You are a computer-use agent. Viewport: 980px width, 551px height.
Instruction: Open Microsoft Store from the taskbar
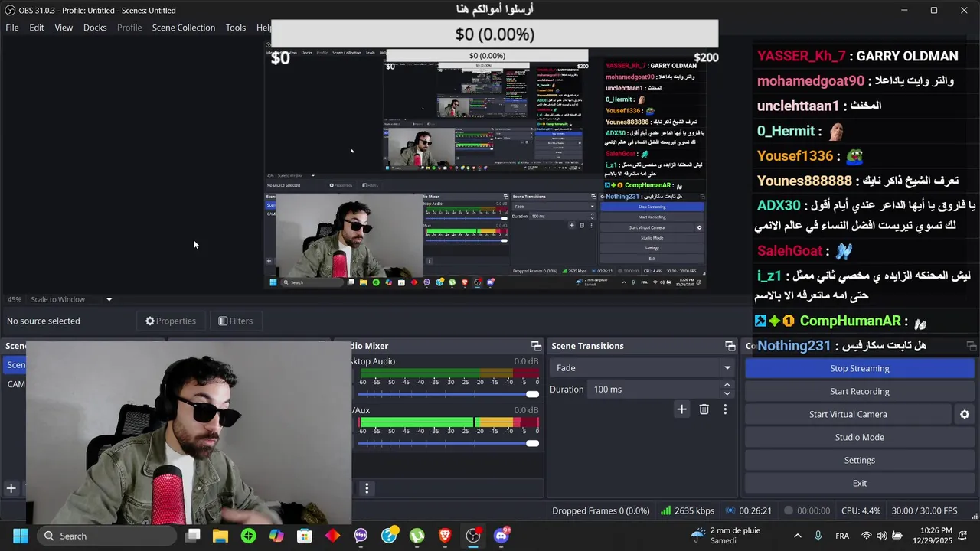click(305, 536)
